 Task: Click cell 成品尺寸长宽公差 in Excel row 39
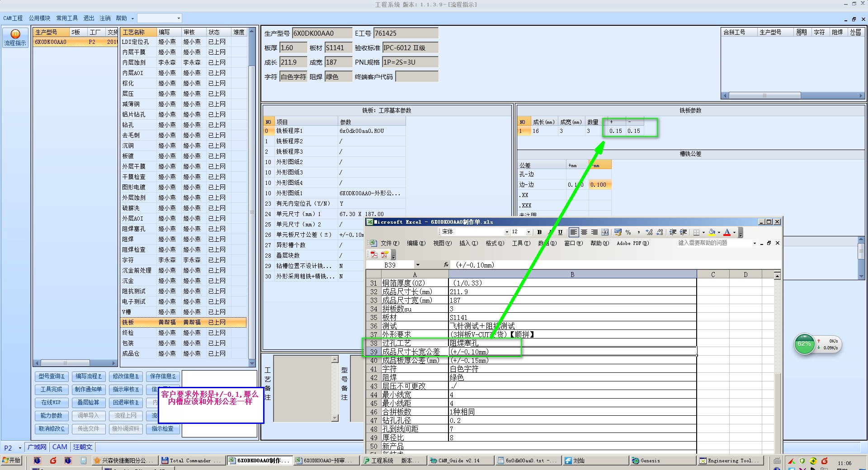(x=415, y=352)
